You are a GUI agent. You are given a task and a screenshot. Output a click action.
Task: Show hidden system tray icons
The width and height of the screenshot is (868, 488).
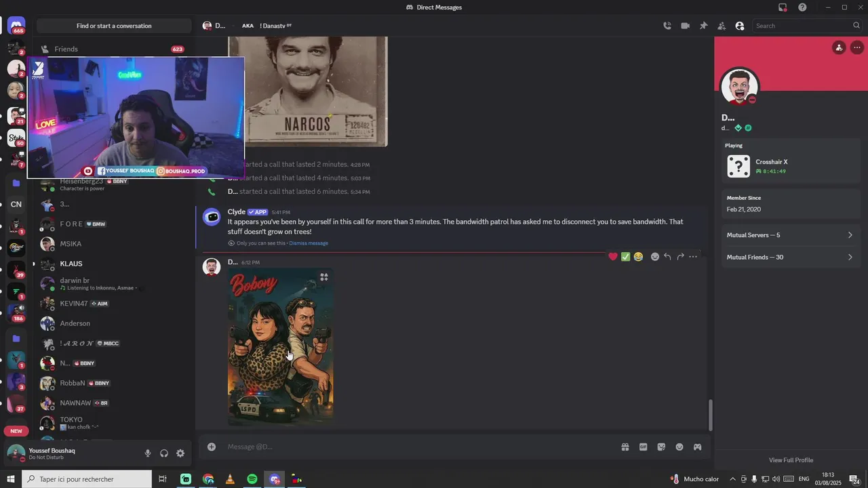pos(732,479)
